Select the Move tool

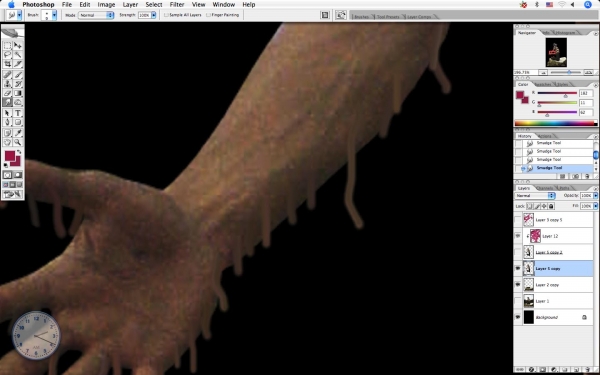(18, 46)
